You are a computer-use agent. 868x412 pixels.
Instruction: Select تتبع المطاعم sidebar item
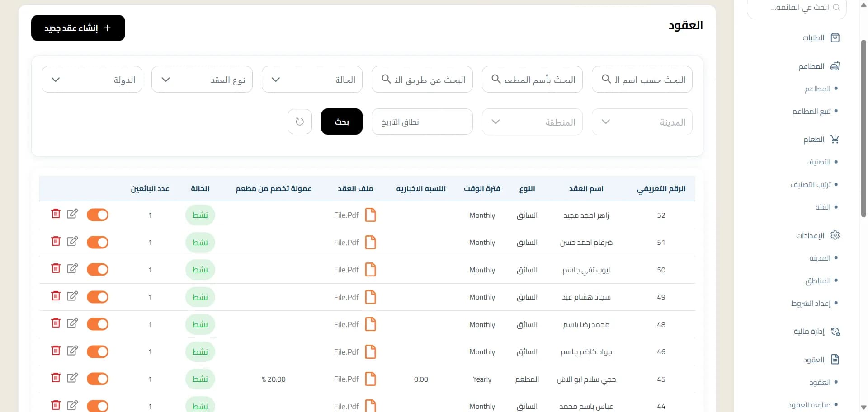pos(811,111)
